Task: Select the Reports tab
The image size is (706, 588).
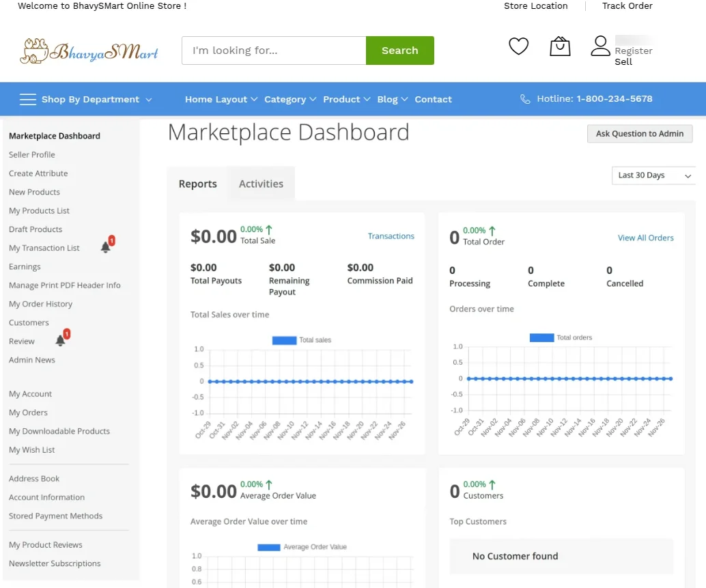Action: click(x=197, y=183)
